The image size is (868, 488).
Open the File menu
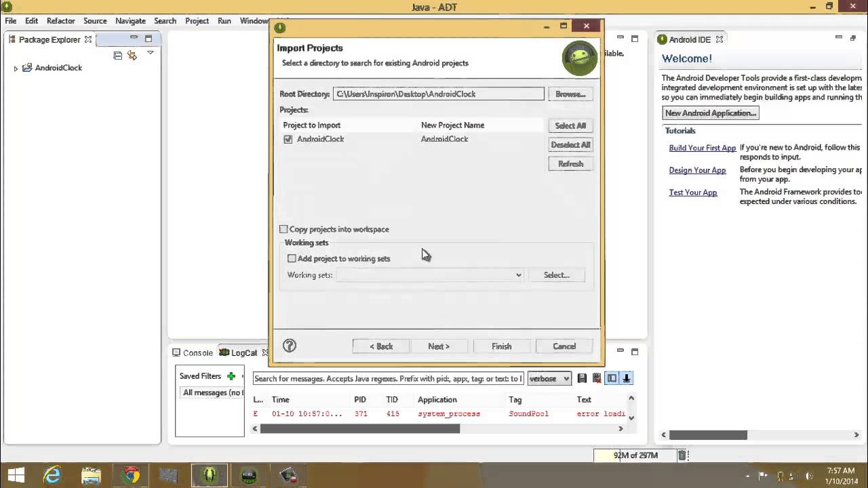point(11,21)
